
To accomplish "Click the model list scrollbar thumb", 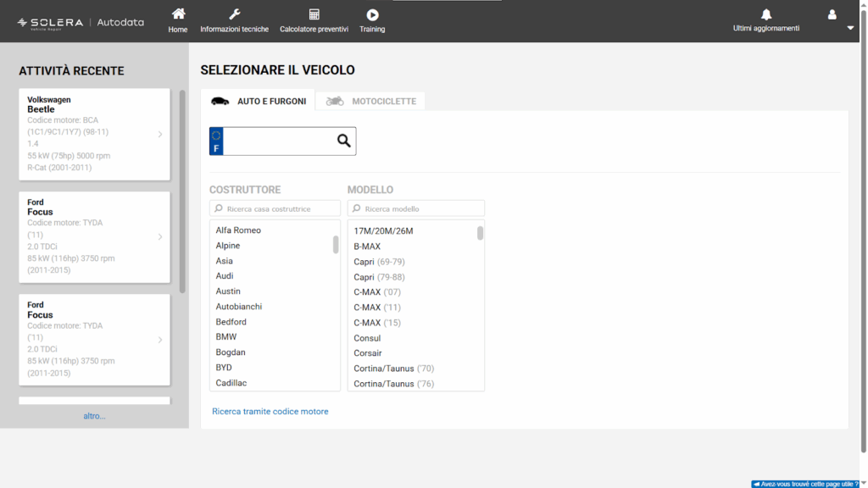I will tap(480, 233).
